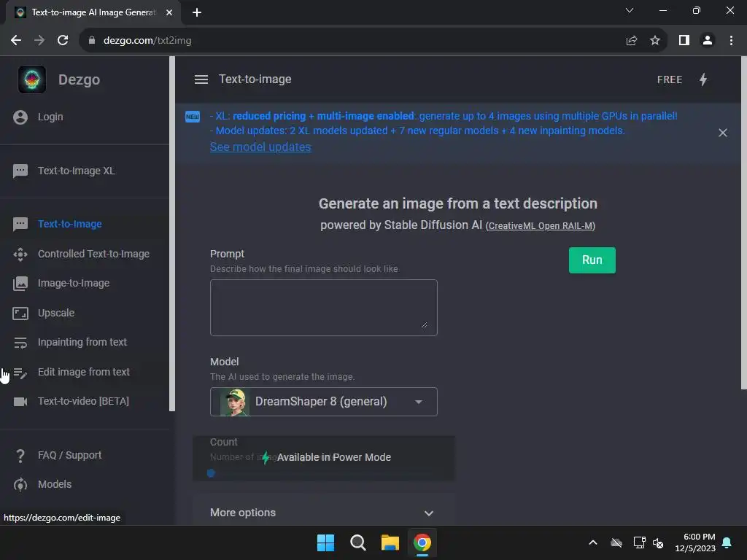Click the Run button
The height and width of the screenshot is (560, 747).
[592, 260]
